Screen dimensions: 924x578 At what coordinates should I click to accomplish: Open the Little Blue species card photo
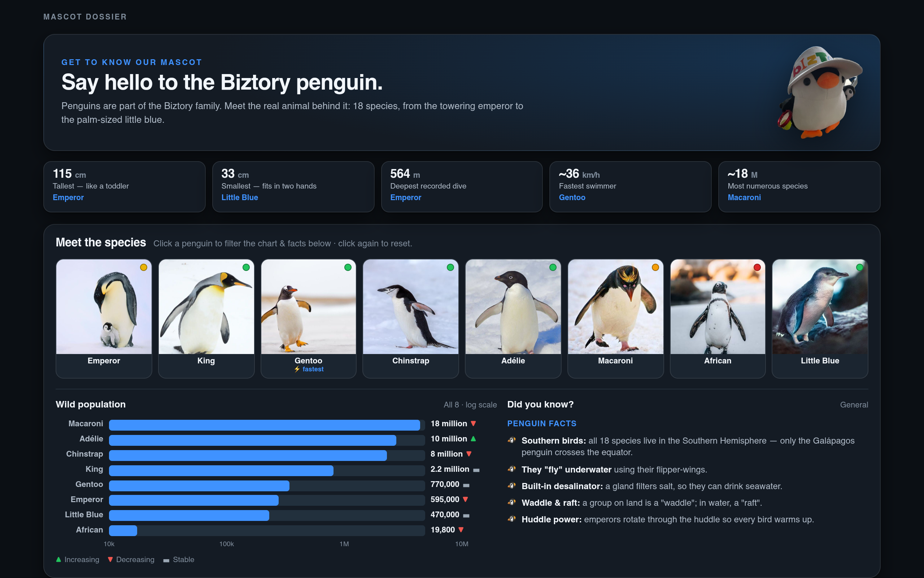tap(820, 307)
